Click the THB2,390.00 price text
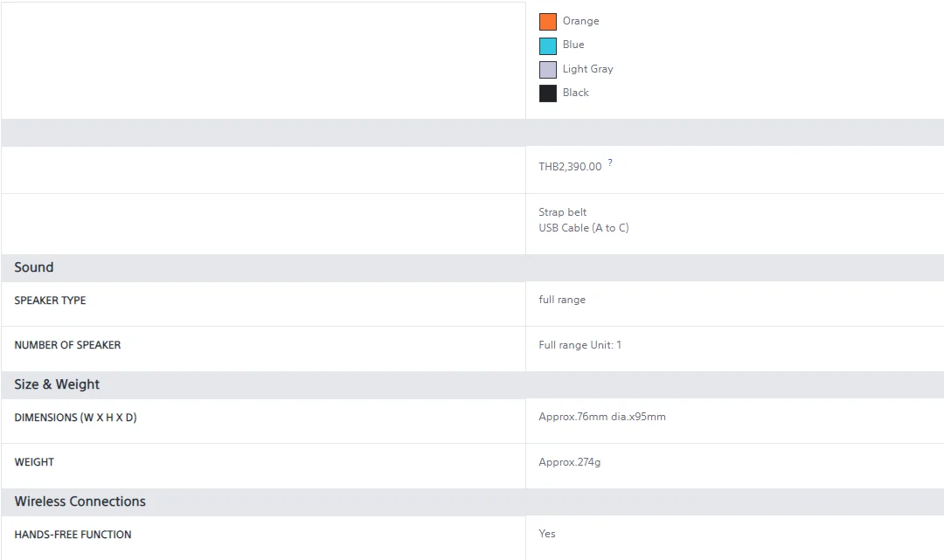This screenshot has height=560, width=944. [x=570, y=167]
